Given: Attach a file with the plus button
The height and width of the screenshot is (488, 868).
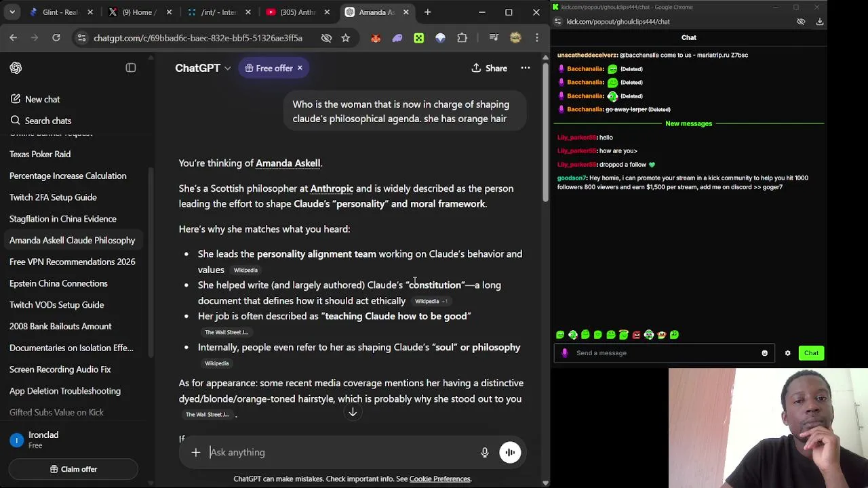Looking at the screenshot, I should click(x=195, y=452).
